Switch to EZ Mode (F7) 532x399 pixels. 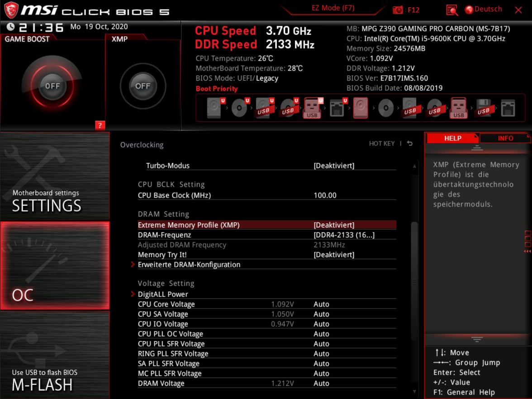click(x=333, y=8)
